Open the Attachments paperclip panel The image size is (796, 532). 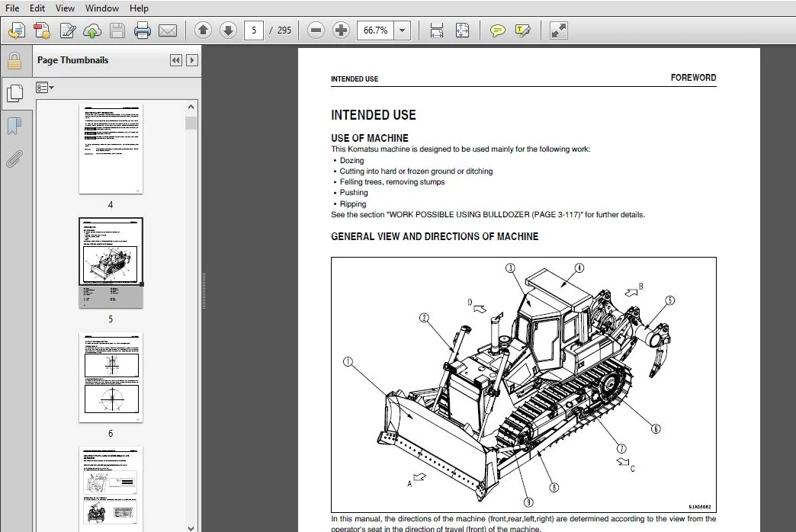pos(14,159)
